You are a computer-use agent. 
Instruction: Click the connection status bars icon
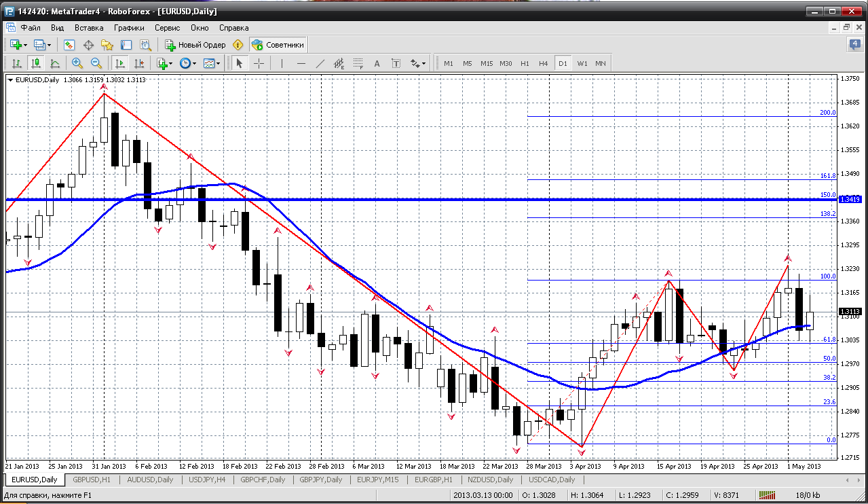click(768, 495)
